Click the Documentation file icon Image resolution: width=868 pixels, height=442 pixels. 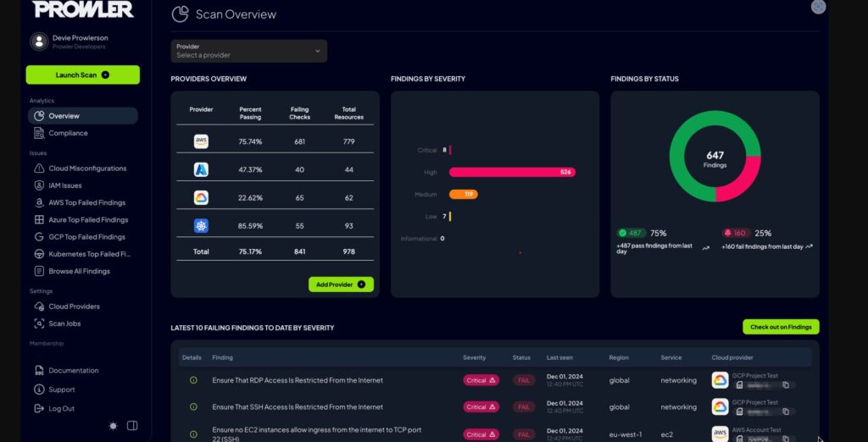click(39, 371)
